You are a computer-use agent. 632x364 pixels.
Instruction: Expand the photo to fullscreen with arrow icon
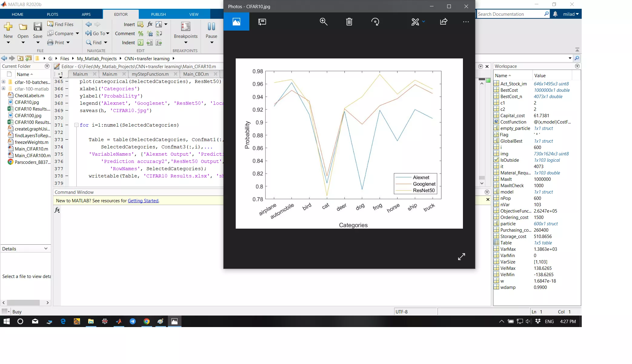(461, 256)
